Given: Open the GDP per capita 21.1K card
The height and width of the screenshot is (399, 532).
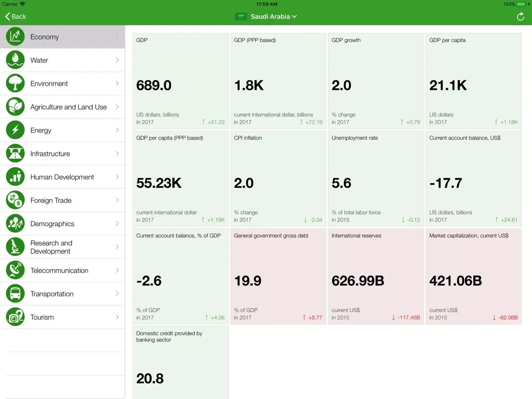Looking at the screenshot, I should click(x=473, y=81).
